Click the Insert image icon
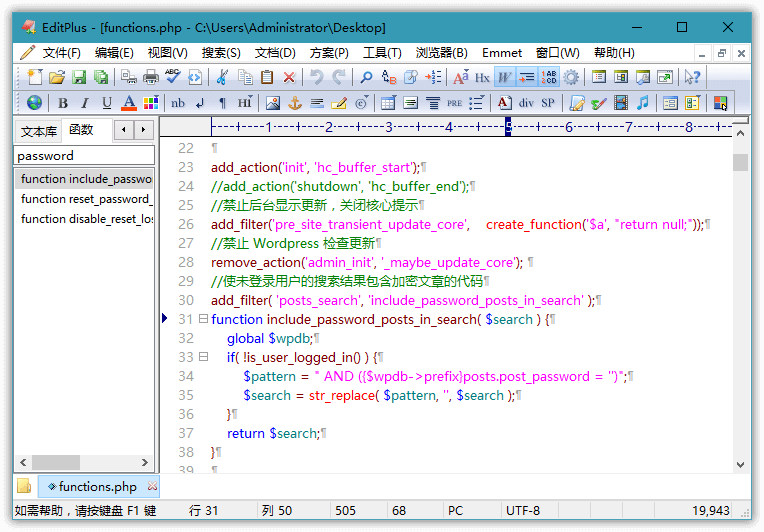The image size is (764, 532). 273,102
